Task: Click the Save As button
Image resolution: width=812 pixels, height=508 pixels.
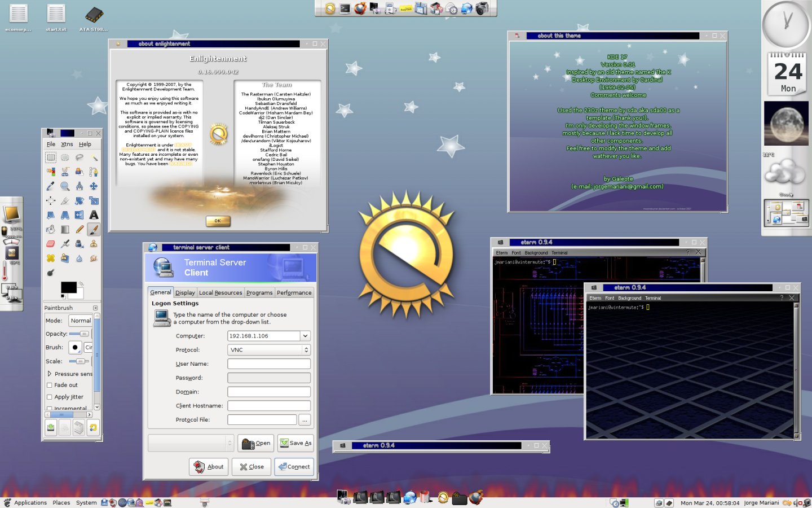Action: click(x=295, y=443)
